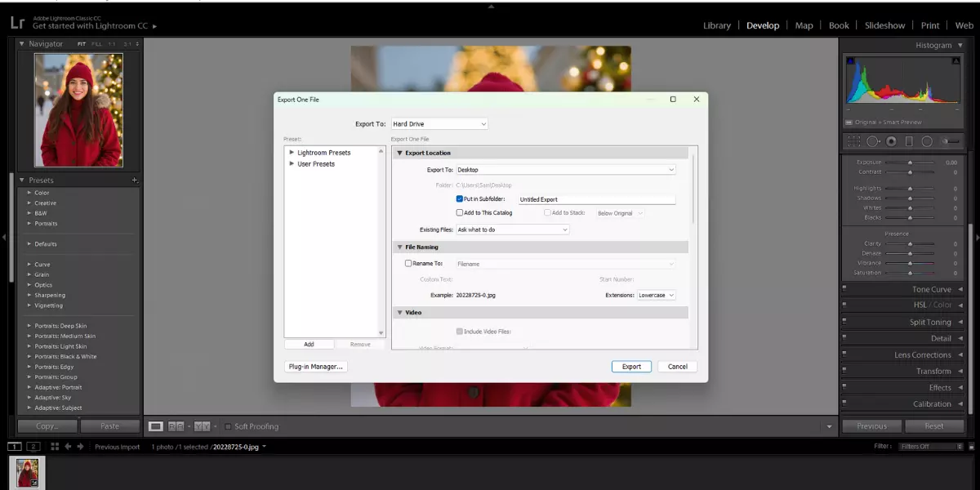Click the Reset button
Viewport: 980px width, 490px height.
[x=934, y=426]
